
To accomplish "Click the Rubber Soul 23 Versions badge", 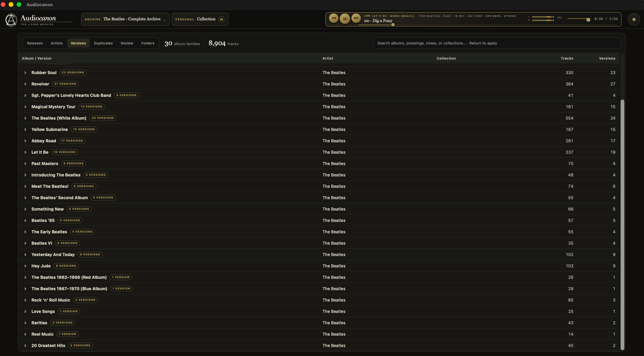I will pos(73,73).
